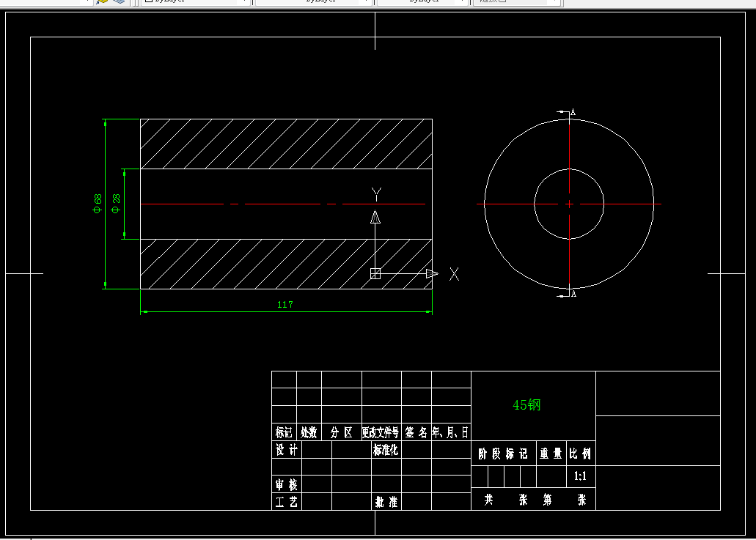Click the 设计 label in title block
756x540 pixels.
[x=287, y=450]
